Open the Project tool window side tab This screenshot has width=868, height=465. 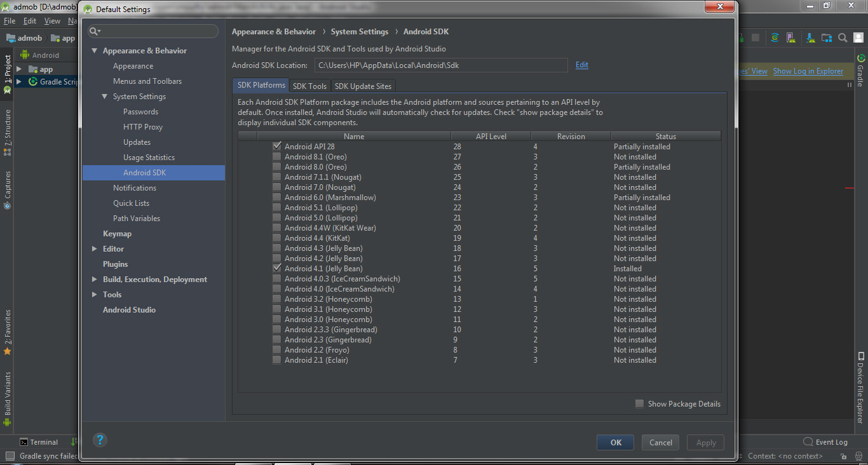click(8, 74)
